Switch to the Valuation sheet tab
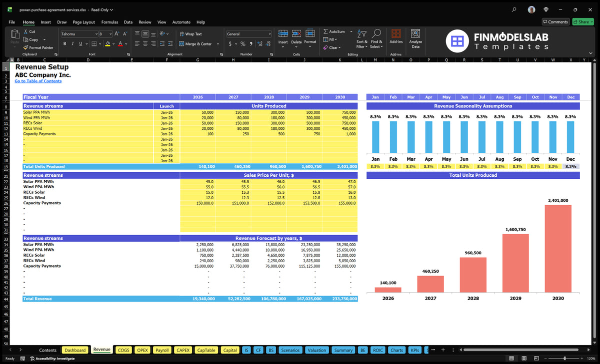Screen dimensions: 600x364 tap(316, 350)
